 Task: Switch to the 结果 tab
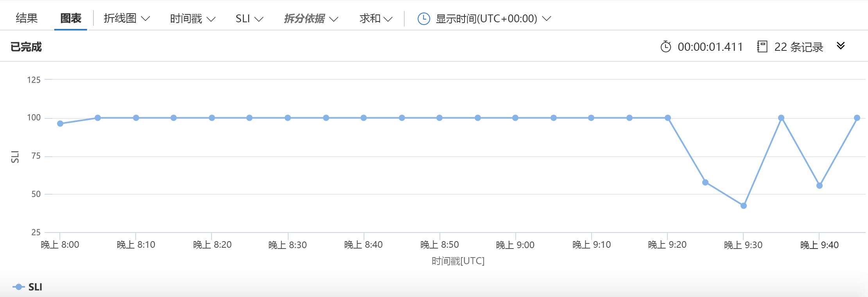[x=27, y=18]
